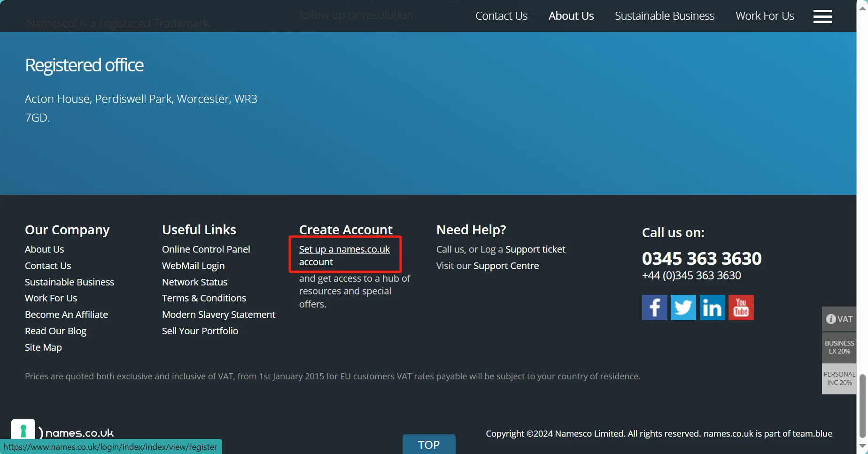Open Sustainable Business in top navigation
This screenshot has width=868, height=454.
click(665, 16)
